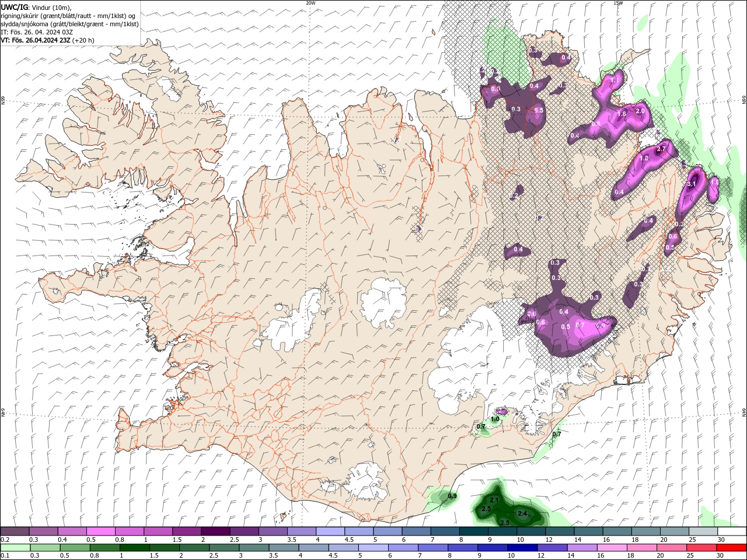Screen dimensions: 747x560
Task: Select bright red swatch after 30 on lower scale
Action: [x=731, y=548]
